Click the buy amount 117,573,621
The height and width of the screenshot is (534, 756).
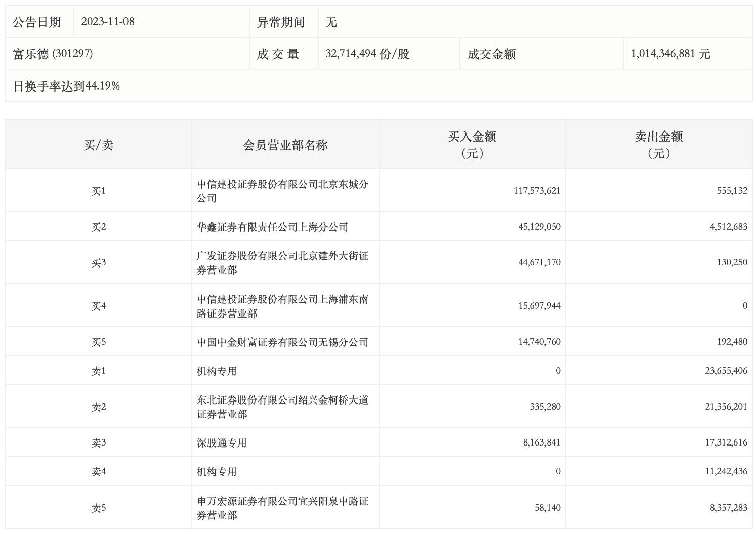[x=536, y=191]
